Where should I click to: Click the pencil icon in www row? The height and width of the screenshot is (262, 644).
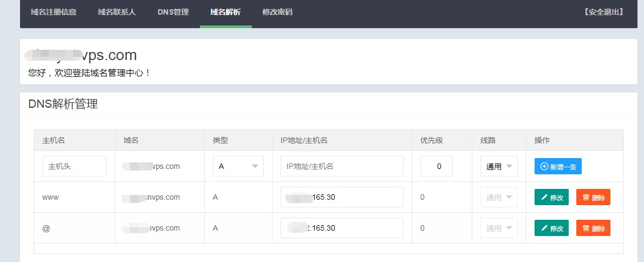click(x=544, y=198)
